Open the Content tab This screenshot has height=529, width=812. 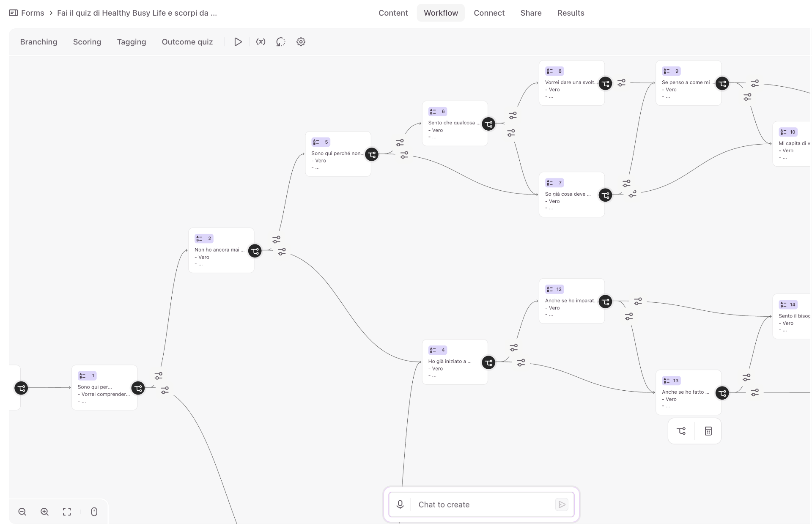pos(393,13)
